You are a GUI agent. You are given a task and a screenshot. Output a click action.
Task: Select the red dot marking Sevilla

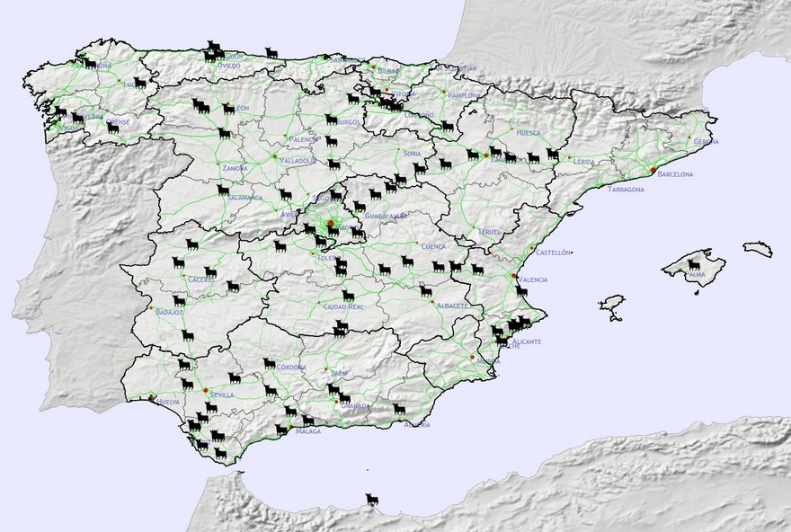pos(205,389)
